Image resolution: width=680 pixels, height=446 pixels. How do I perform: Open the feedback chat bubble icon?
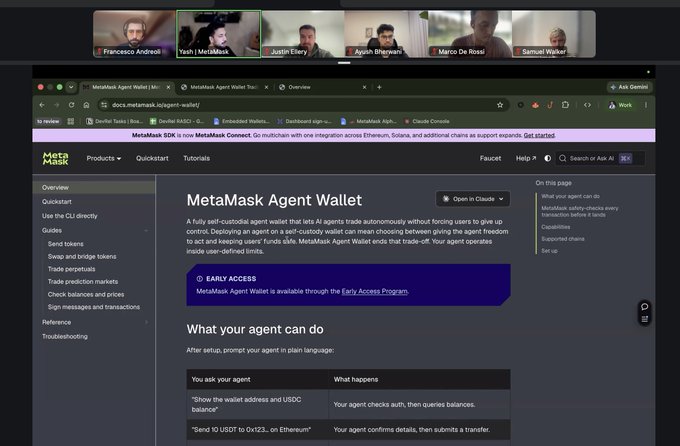(x=644, y=306)
